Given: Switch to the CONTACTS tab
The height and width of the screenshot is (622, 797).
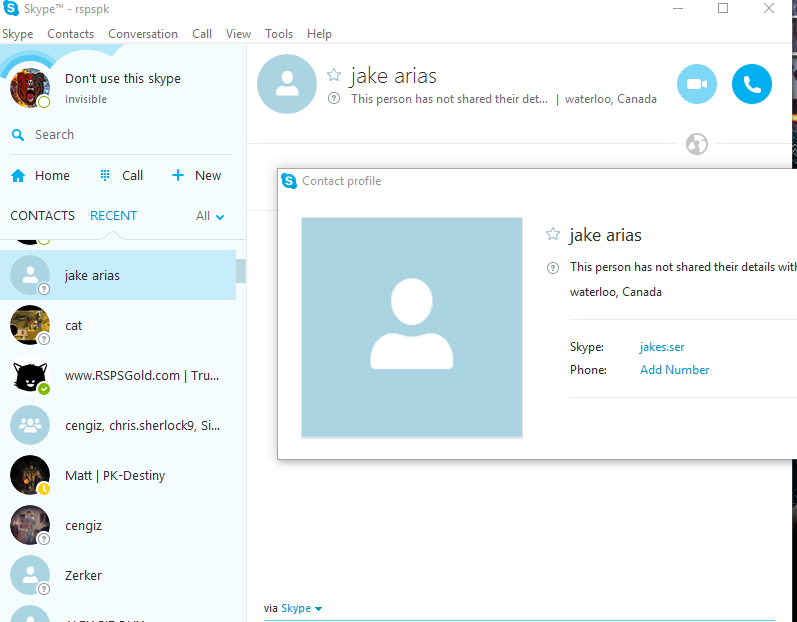Looking at the screenshot, I should pyautogui.click(x=42, y=215).
